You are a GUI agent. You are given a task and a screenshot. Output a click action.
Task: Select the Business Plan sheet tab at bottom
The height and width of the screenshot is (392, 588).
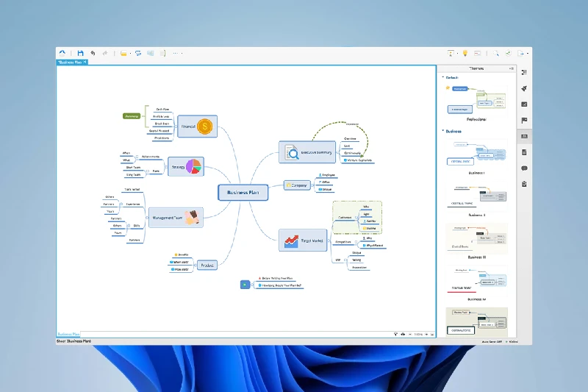[69, 334]
